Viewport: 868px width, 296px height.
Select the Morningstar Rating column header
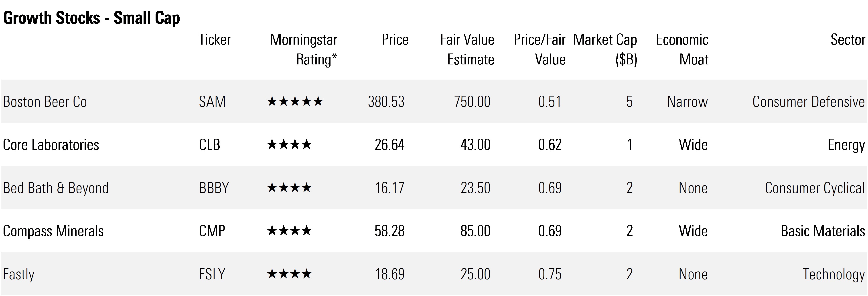(x=303, y=49)
